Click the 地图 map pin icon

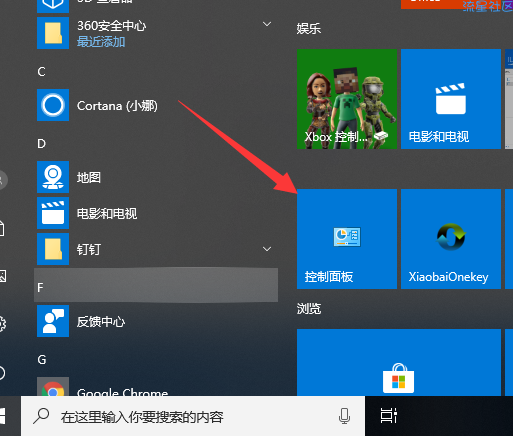53,177
